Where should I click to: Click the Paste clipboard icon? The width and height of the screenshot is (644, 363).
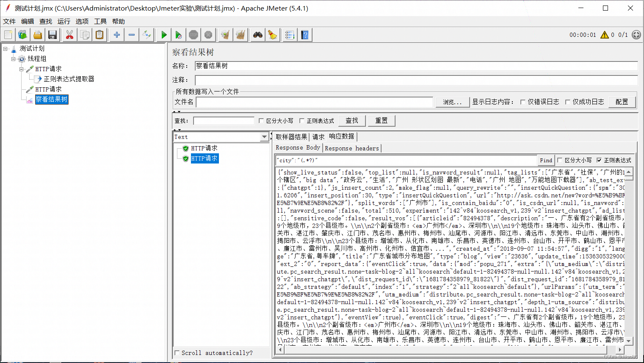pos(100,35)
